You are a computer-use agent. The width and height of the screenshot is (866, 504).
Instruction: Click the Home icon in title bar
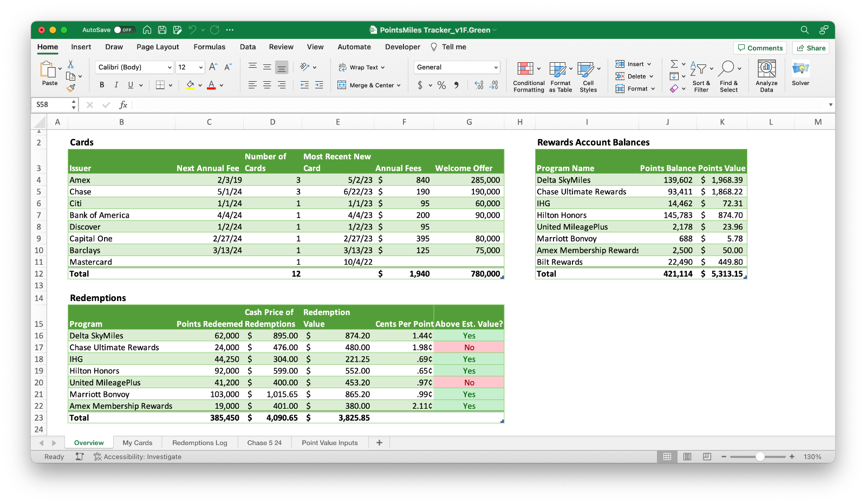(x=147, y=30)
